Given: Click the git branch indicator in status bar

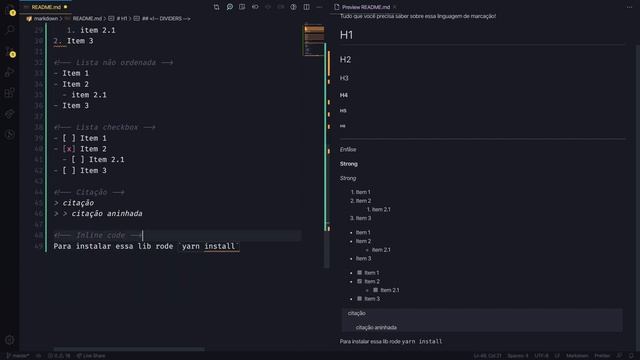Looking at the screenshot, I should (18, 356).
